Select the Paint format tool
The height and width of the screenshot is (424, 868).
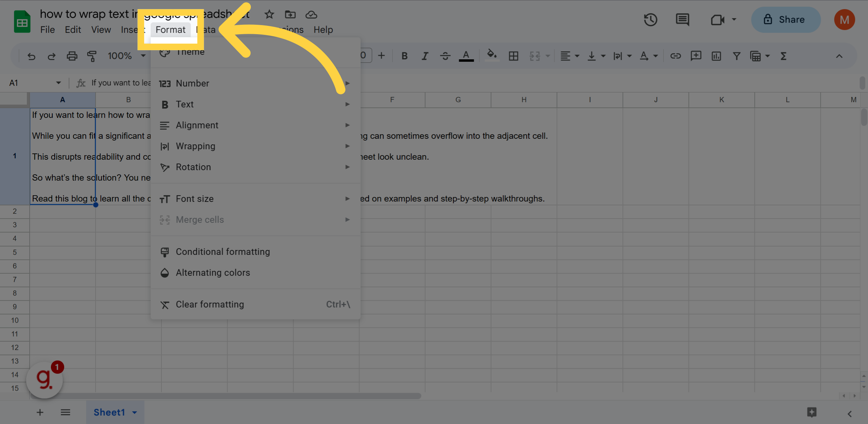pos(92,56)
